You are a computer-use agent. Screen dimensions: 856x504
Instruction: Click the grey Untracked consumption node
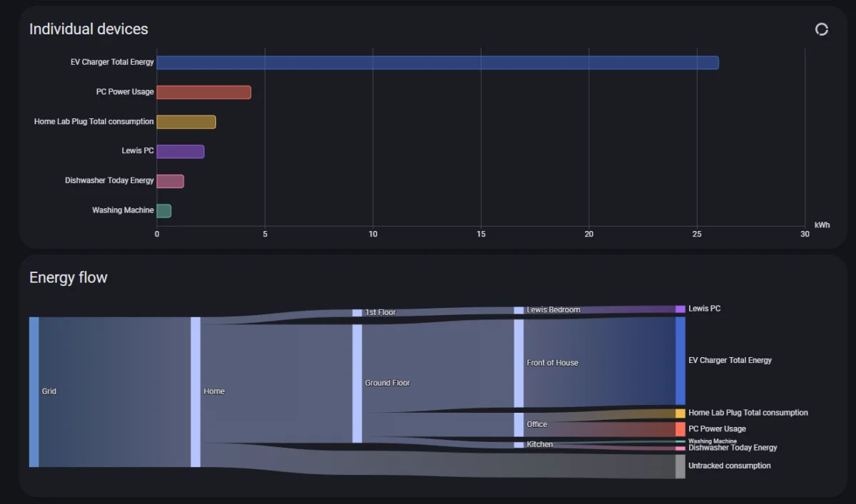681,466
